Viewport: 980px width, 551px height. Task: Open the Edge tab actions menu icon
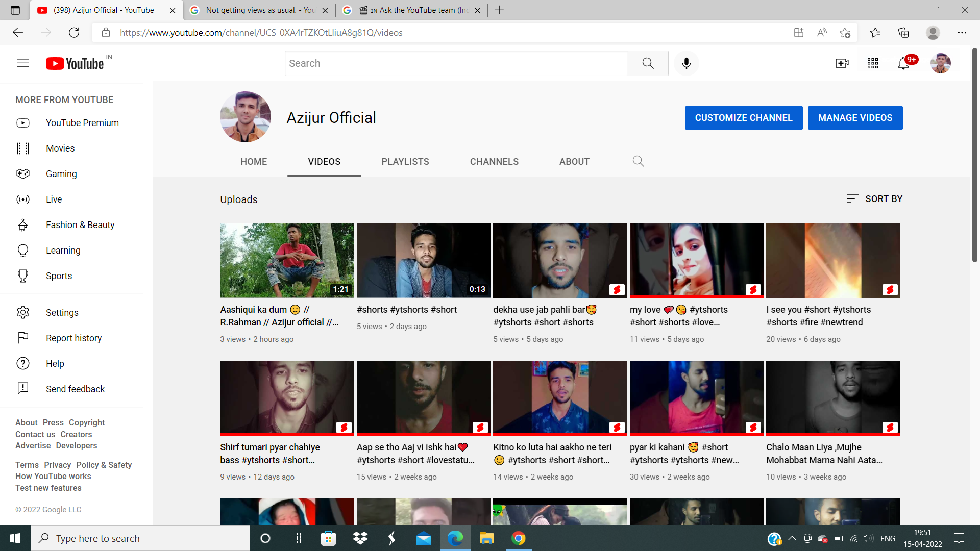click(x=15, y=10)
